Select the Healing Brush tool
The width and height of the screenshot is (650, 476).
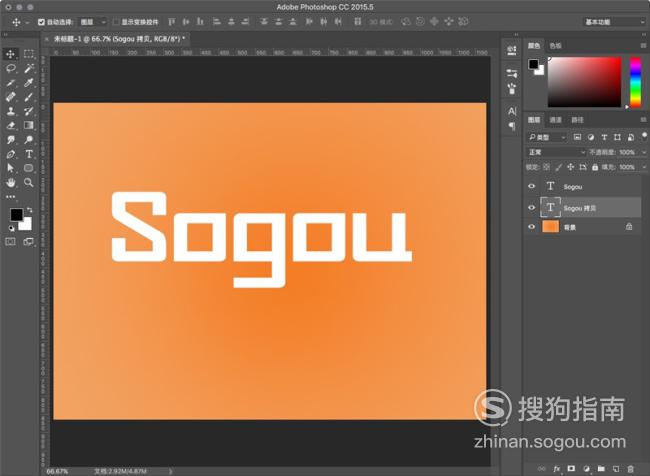tap(10, 97)
